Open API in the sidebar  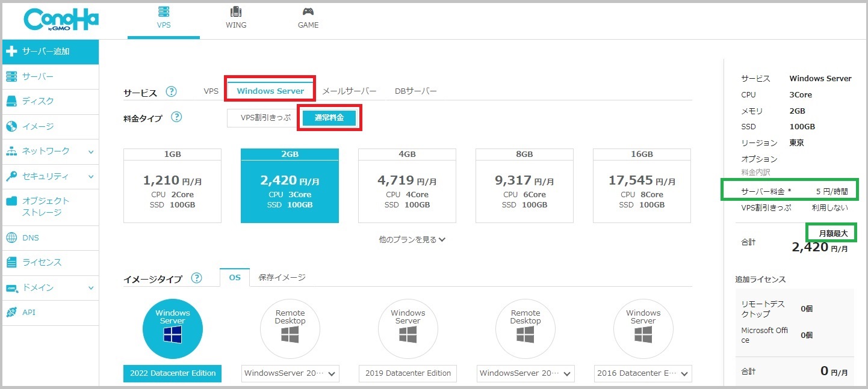point(49,313)
